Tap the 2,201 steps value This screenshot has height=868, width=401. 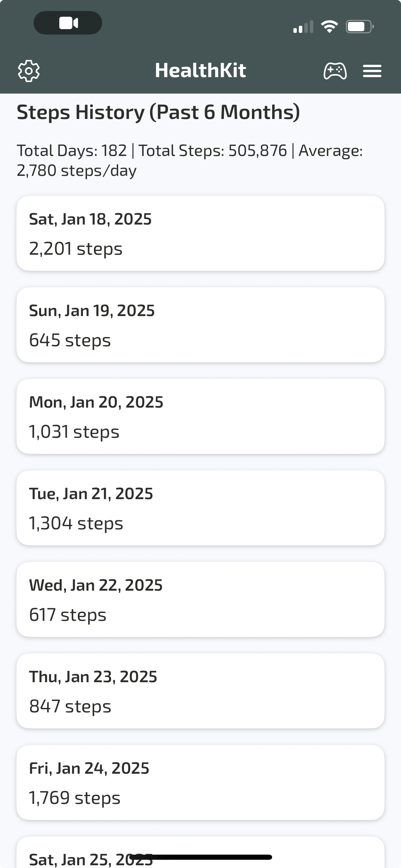(76, 249)
